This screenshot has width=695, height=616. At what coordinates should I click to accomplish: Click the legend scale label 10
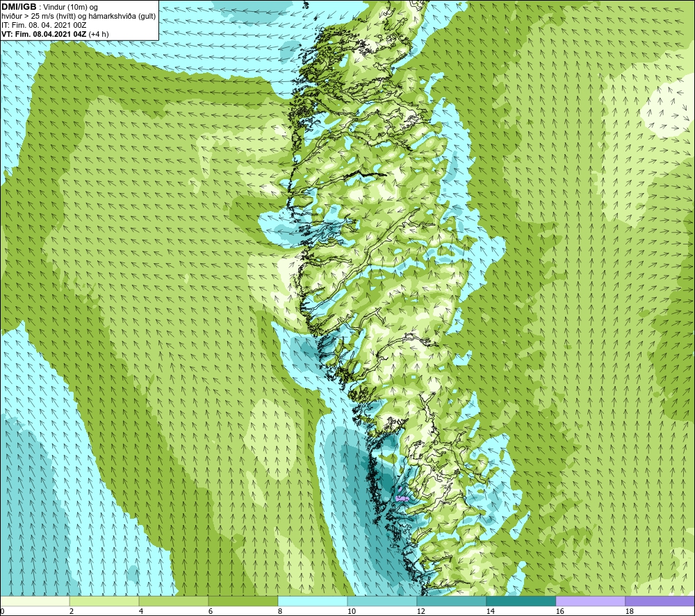tap(351, 611)
